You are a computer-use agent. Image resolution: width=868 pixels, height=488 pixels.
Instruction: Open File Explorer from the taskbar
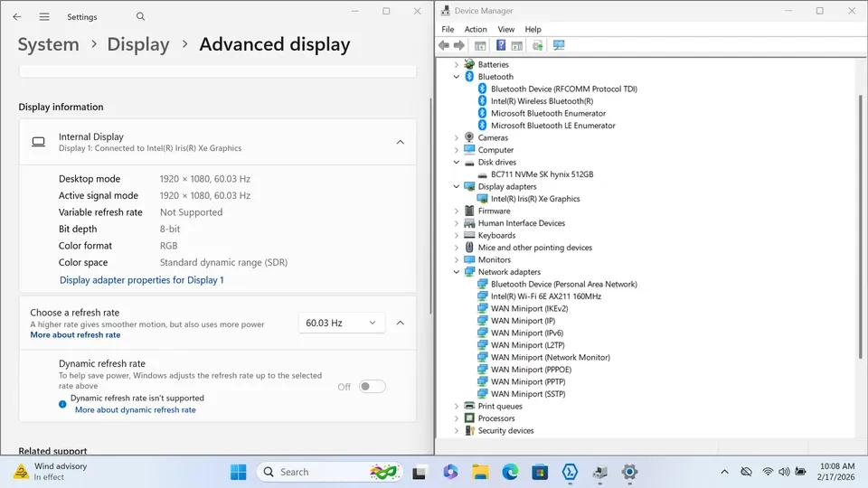point(481,472)
